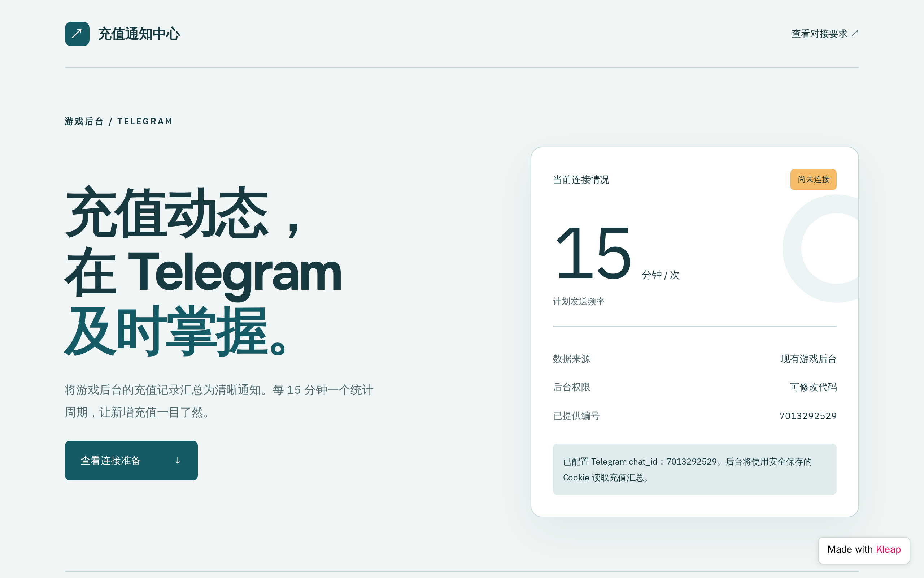
Task: Click the arrow logo icon beside 充值通知中心
Action: [x=77, y=34]
